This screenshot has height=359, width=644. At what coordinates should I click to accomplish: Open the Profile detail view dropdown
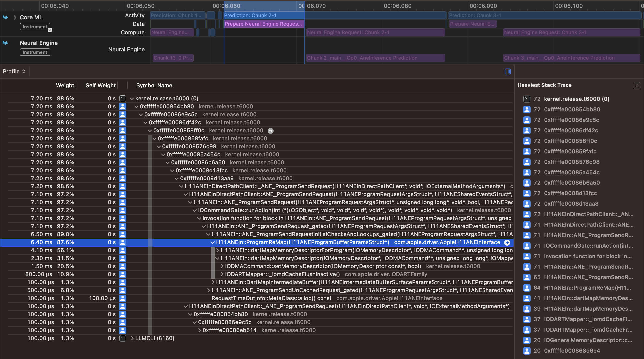(x=14, y=71)
